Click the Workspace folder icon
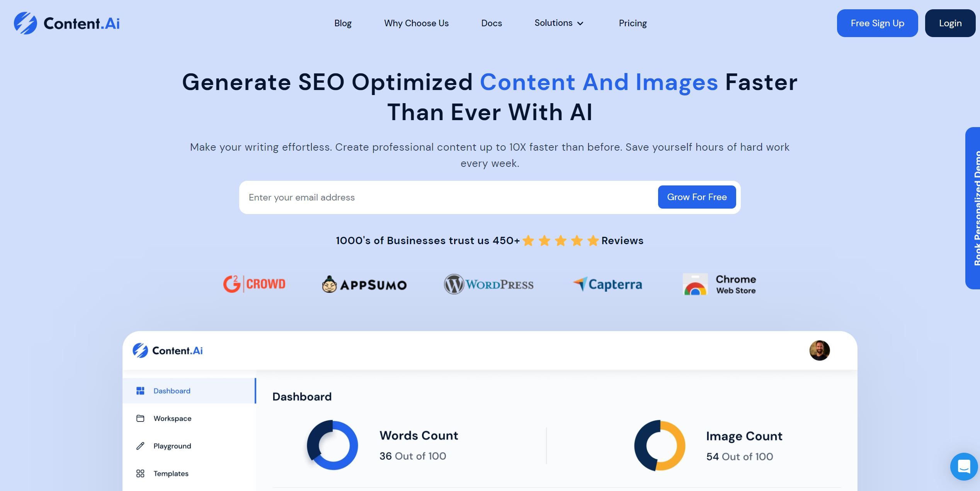 pos(140,418)
